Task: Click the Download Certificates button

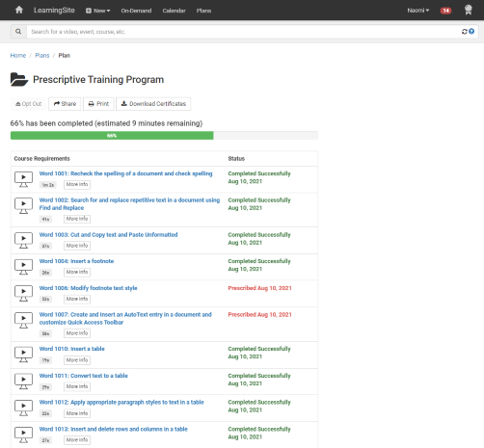Action: tap(153, 104)
